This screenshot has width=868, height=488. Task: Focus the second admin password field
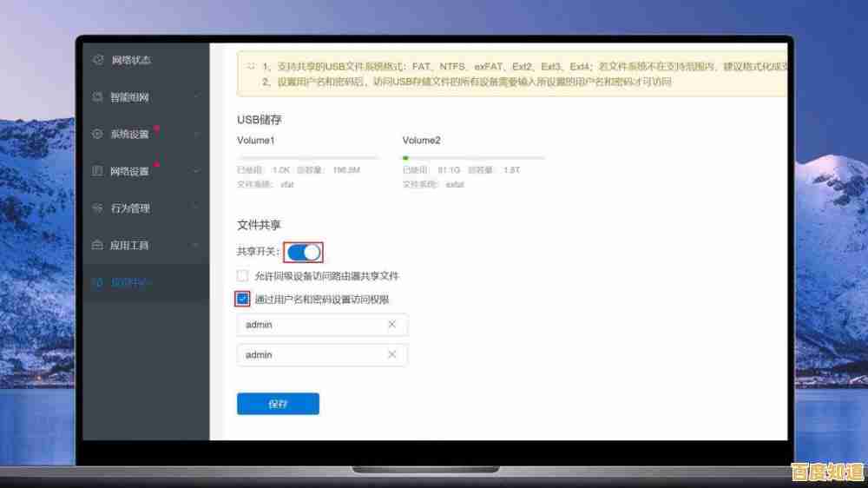click(x=322, y=354)
